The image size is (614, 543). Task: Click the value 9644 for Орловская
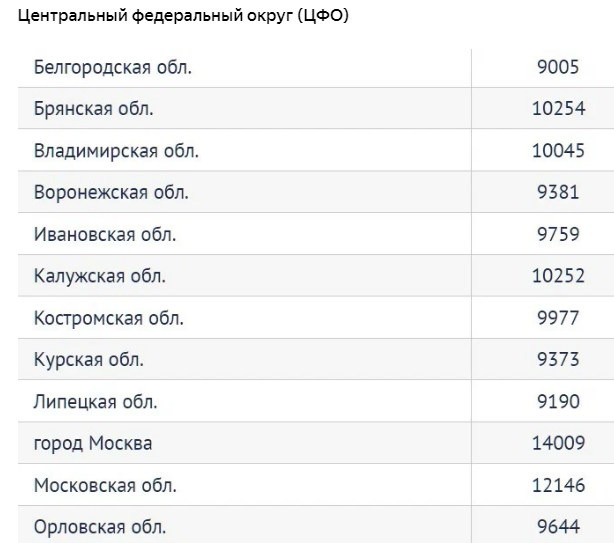tap(558, 527)
